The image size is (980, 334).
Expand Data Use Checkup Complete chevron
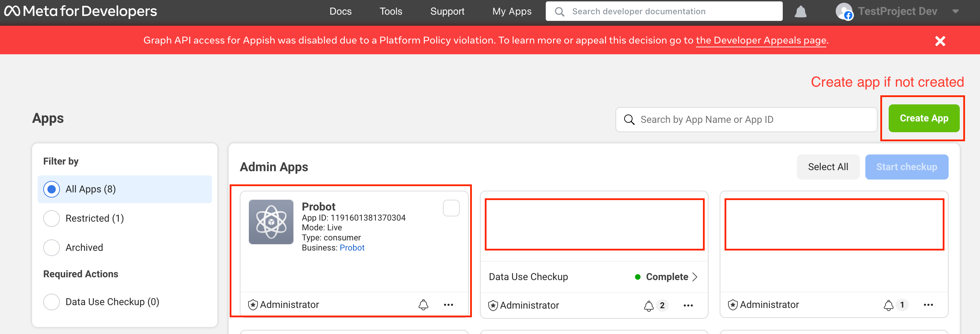pyautogui.click(x=695, y=277)
